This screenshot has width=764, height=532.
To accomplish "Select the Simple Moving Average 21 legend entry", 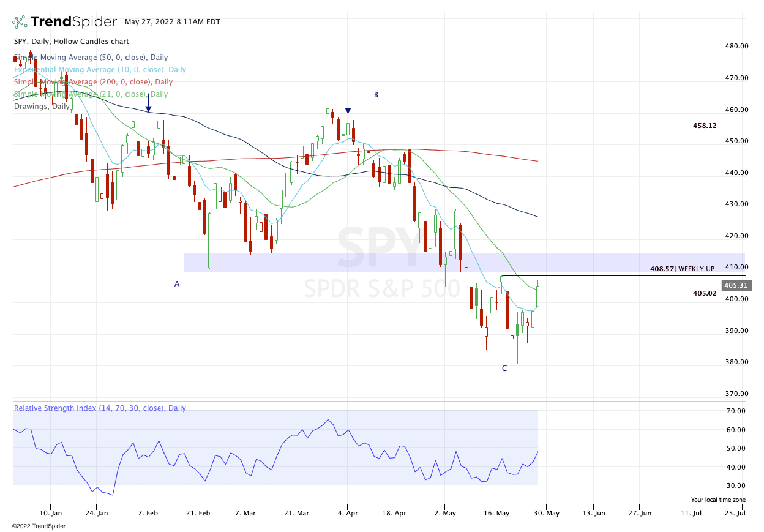I will click(x=91, y=94).
